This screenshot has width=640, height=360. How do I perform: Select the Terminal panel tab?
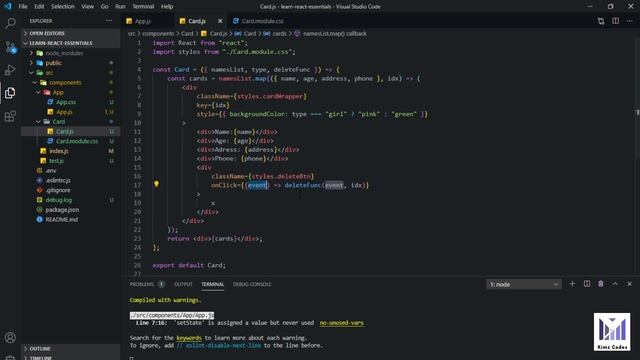pyautogui.click(x=212, y=284)
